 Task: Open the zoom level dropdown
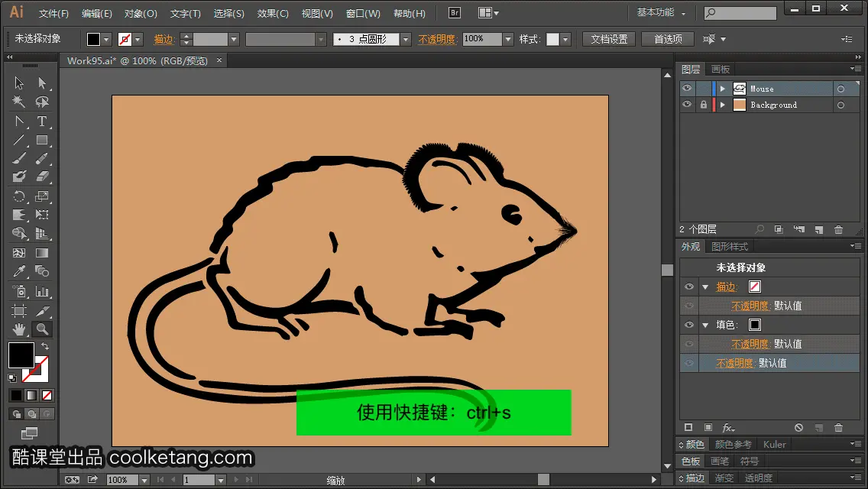[x=144, y=480]
